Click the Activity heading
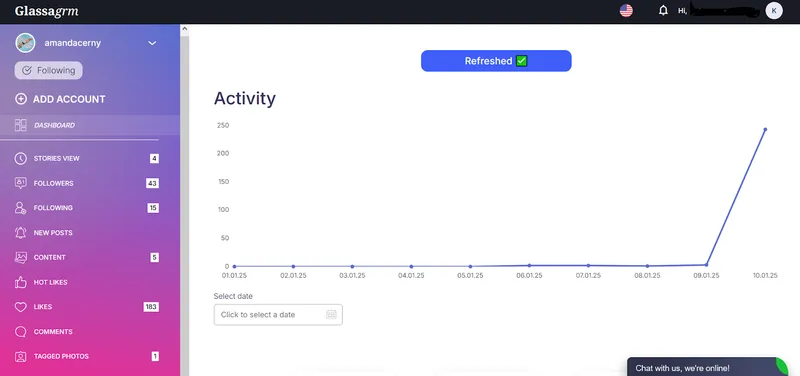This screenshot has height=376, width=800. tap(245, 98)
